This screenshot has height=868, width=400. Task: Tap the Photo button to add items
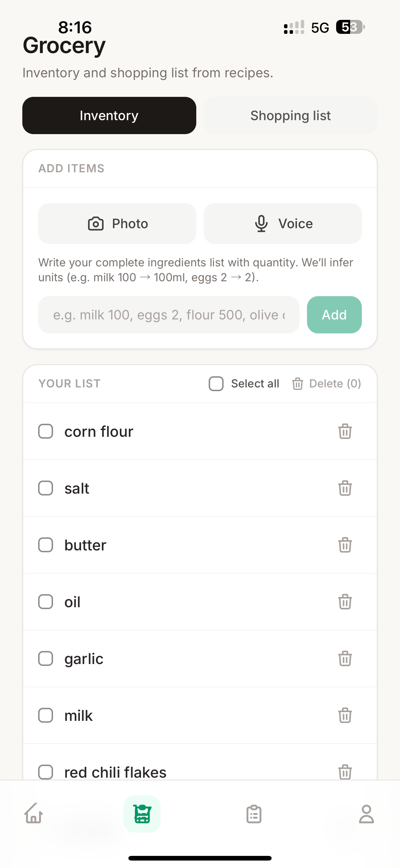117,224
